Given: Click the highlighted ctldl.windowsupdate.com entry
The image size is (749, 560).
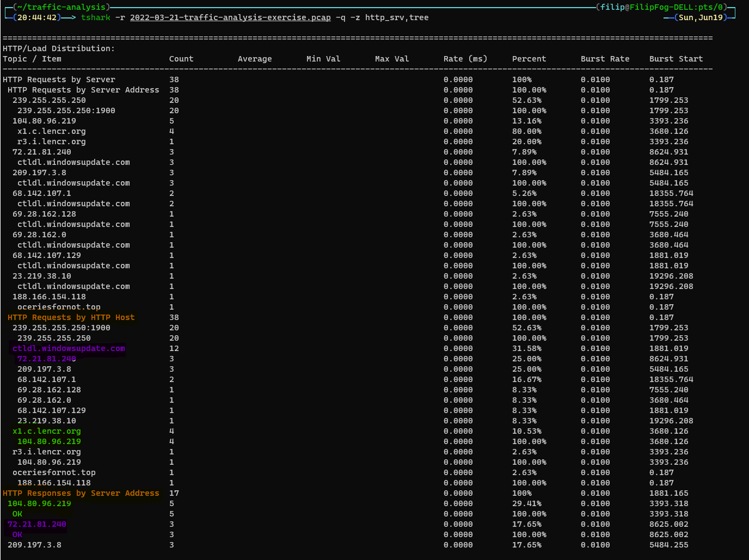Looking at the screenshot, I should click(x=68, y=348).
